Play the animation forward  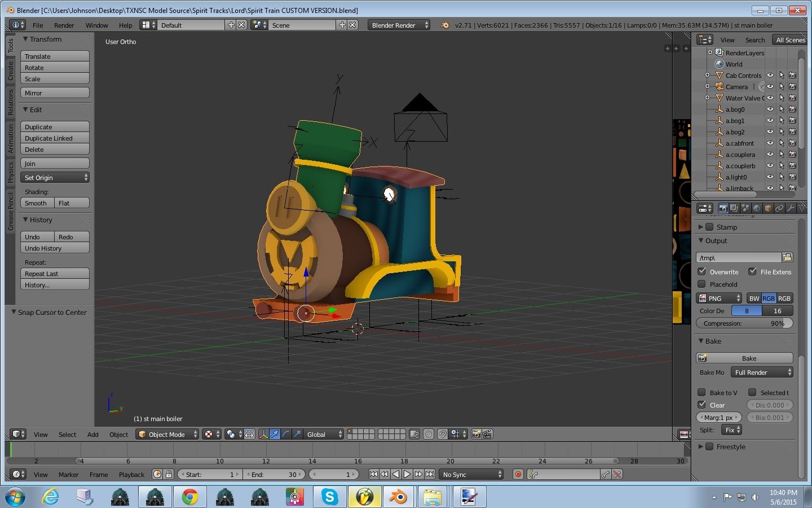pyautogui.click(x=407, y=474)
